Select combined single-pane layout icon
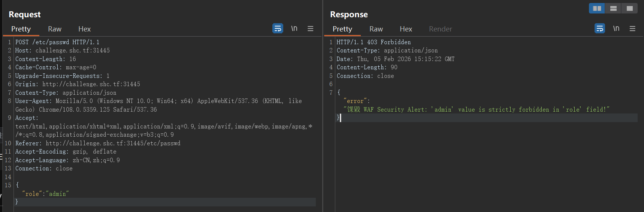This screenshot has width=644, height=212. [629, 8]
